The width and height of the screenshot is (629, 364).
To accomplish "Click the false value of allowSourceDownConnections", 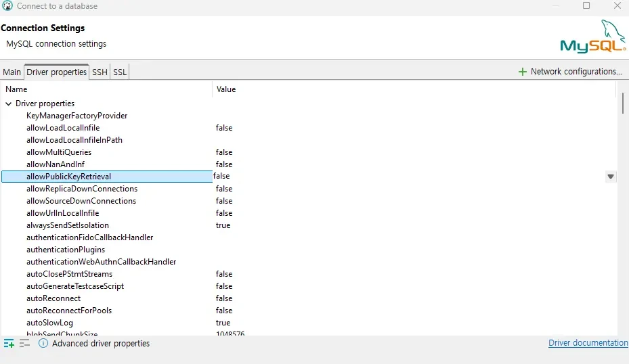I will pos(224,201).
